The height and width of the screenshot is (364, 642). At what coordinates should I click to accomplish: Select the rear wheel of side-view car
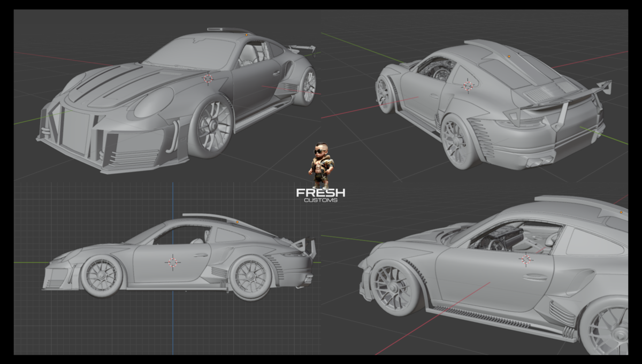pyautogui.click(x=251, y=277)
